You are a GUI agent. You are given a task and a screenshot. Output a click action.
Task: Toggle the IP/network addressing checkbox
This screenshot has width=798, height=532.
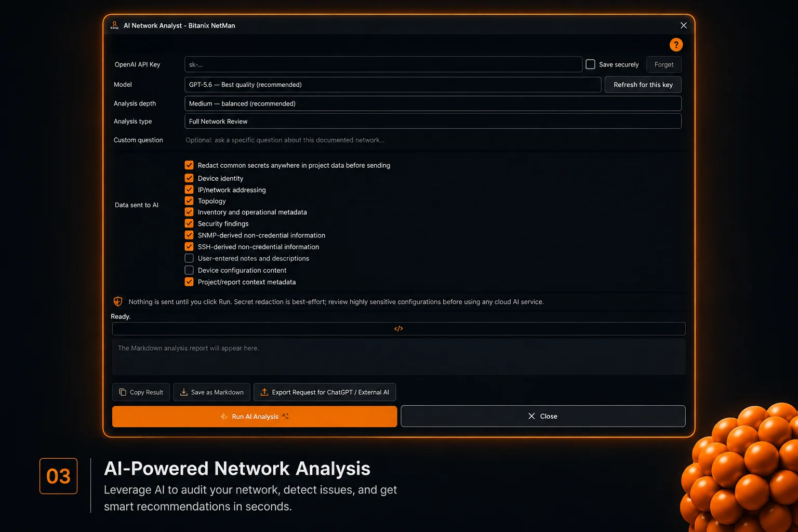click(189, 190)
